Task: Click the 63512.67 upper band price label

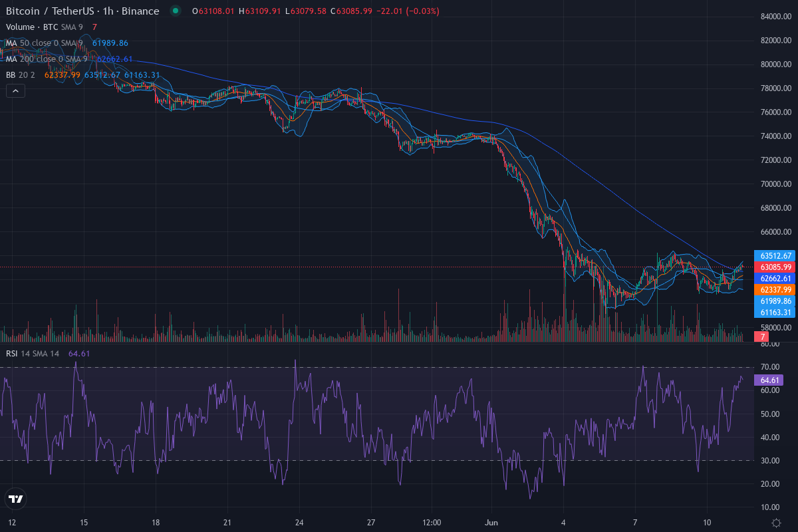Action: pos(775,255)
